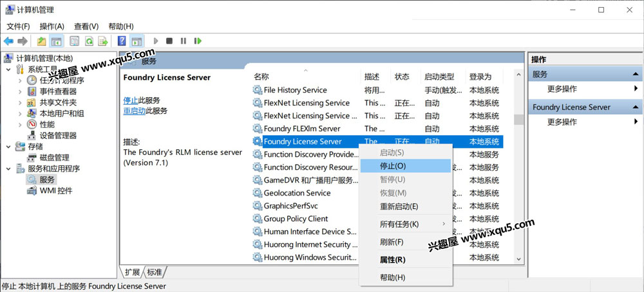Expand the 共享文件夹 tree node
The width and height of the screenshot is (644, 292).
(x=20, y=102)
